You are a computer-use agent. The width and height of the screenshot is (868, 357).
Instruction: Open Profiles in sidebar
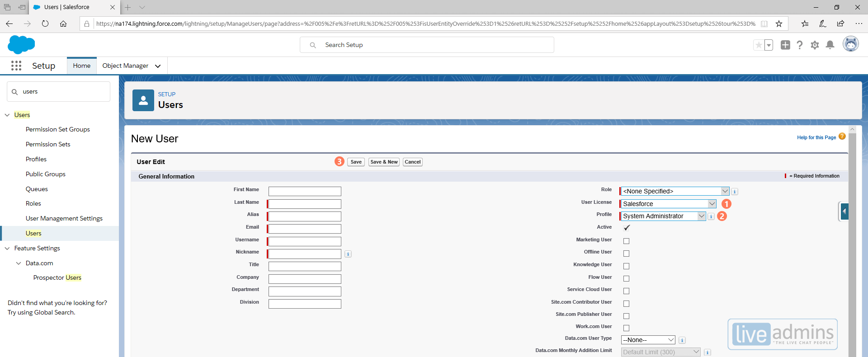(x=36, y=159)
